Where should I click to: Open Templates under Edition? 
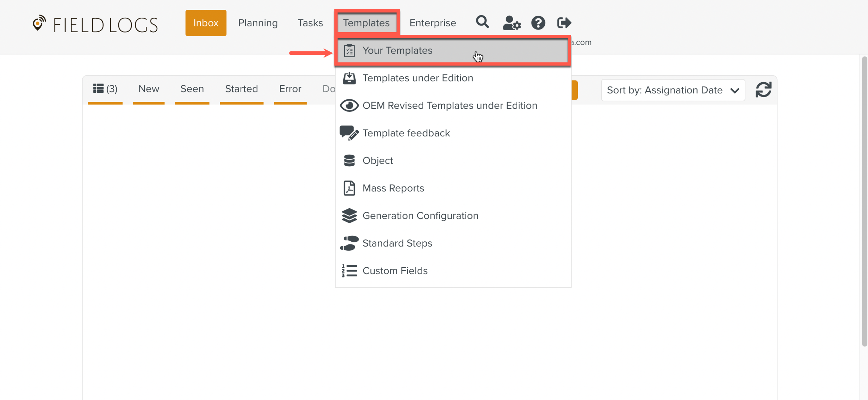coord(417,78)
